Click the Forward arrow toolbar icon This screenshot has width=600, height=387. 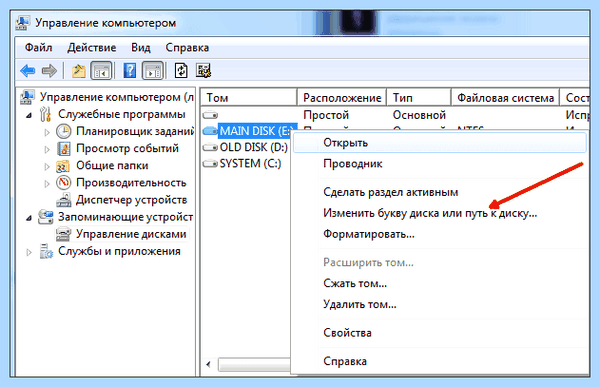(x=49, y=71)
